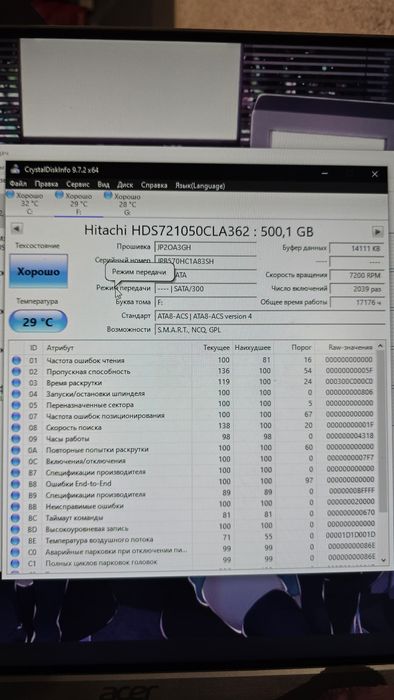Click the SATA/300 transfer mode field

[x=205, y=289]
